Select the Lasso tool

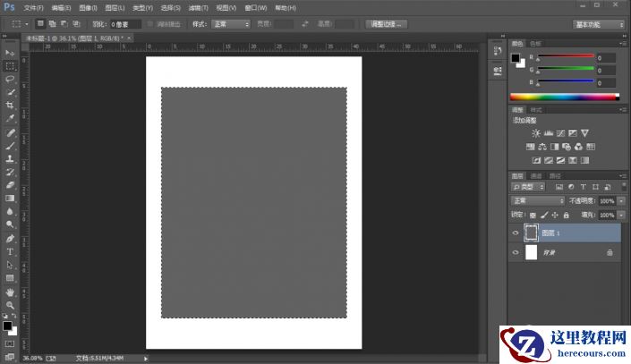tap(10, 79)
